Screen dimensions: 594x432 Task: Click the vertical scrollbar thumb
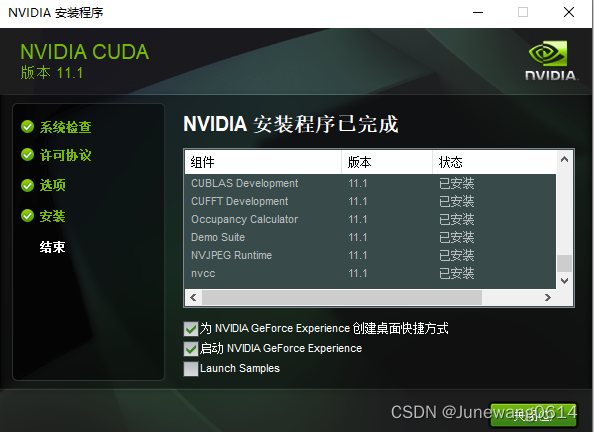coord(564,263)
